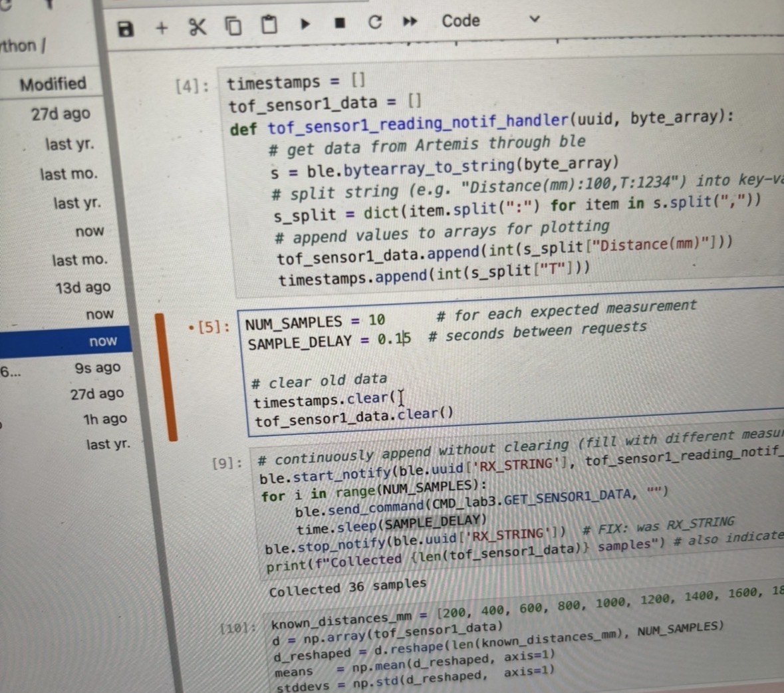Paste cell using the clipboard icon
The height and width of the screenshot is (693, 784).
click(x=269, y=25)
